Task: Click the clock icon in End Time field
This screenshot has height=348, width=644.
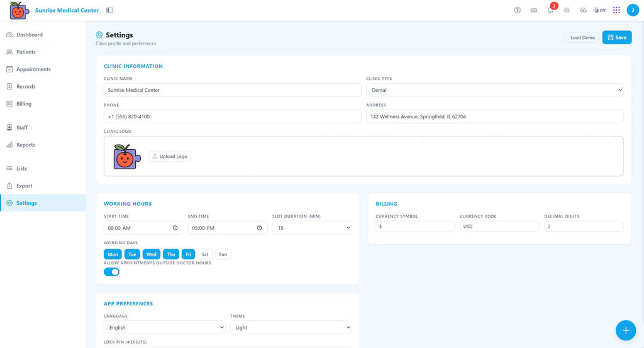Action: pos(259,228)
